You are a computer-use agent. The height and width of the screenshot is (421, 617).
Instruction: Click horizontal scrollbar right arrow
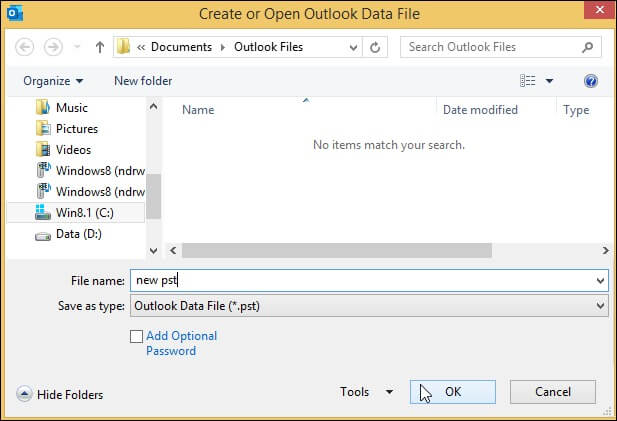pos(606,251)
